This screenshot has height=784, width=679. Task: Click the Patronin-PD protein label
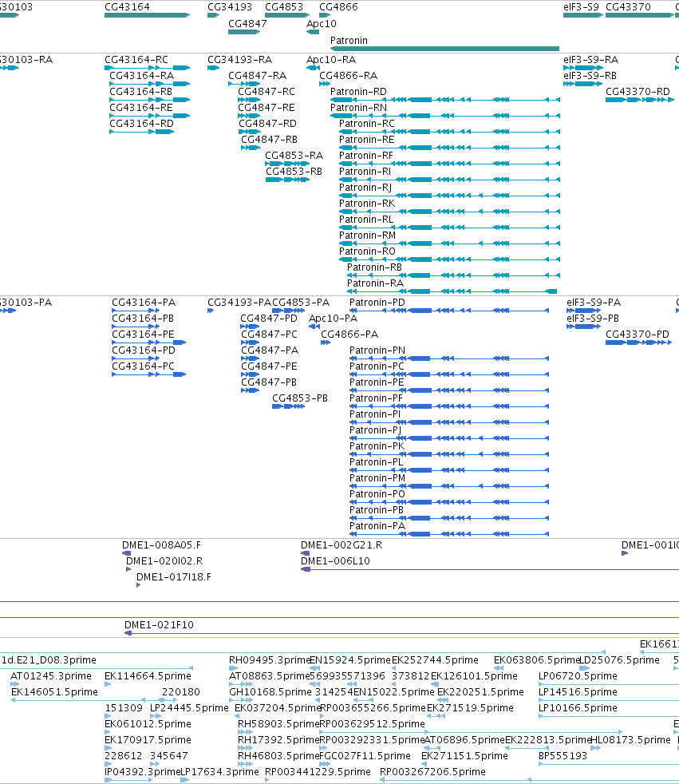[377, 303]
